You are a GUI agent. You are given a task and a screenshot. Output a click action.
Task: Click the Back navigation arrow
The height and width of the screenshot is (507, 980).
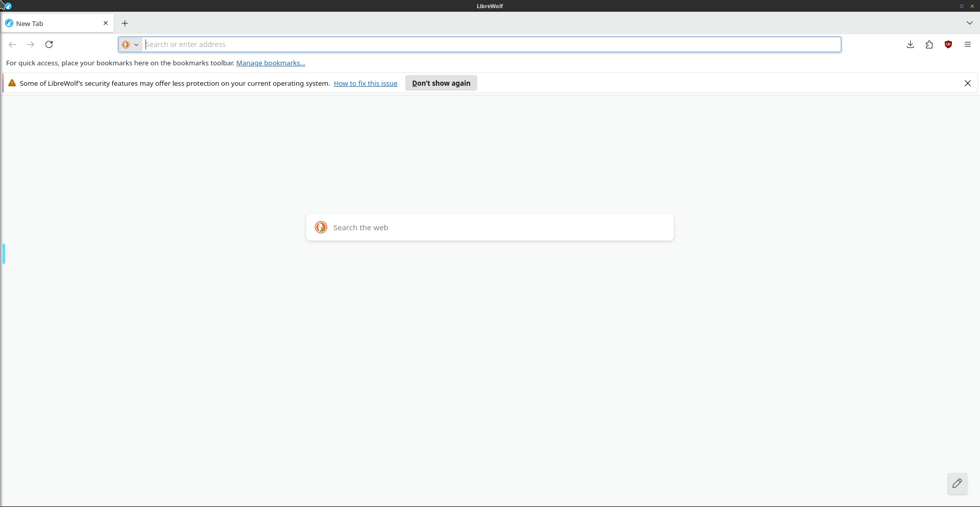click(x=12, y=44)
